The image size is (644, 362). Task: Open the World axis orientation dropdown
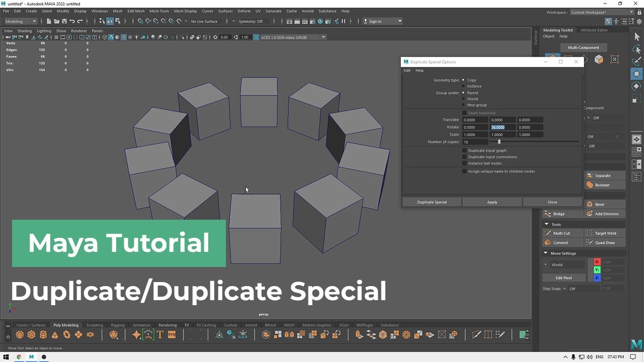(x=563, y=265)
